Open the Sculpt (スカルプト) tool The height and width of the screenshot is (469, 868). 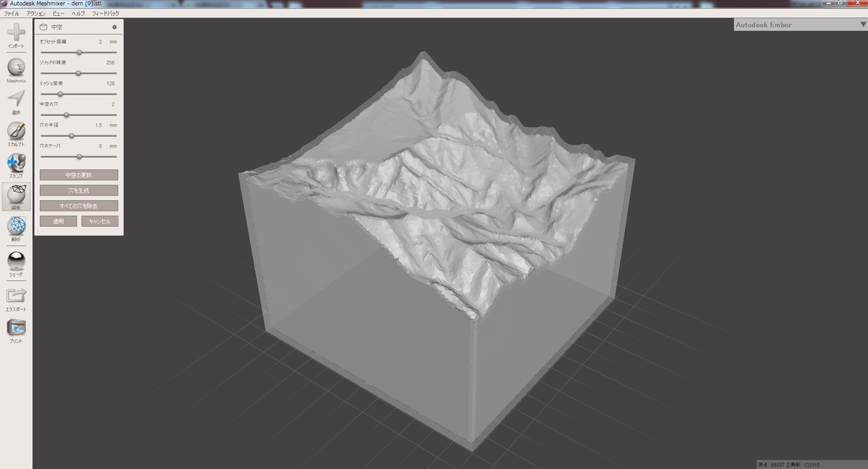[16, 134]
